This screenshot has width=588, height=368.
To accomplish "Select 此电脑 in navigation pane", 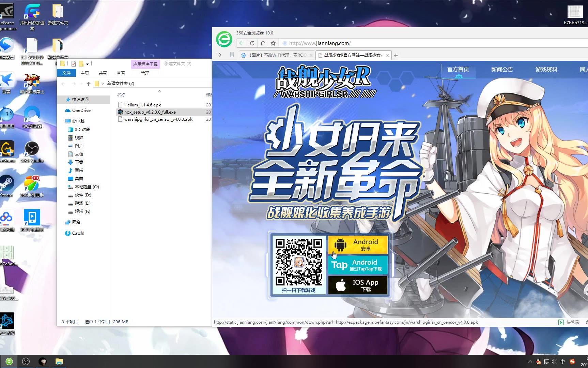I will click(78, 121).
